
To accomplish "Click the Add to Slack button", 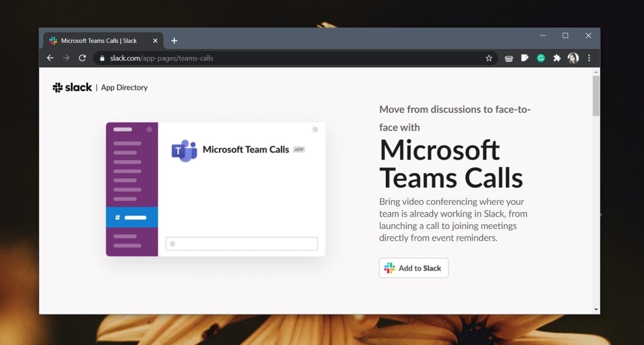I will coord(413,268).
